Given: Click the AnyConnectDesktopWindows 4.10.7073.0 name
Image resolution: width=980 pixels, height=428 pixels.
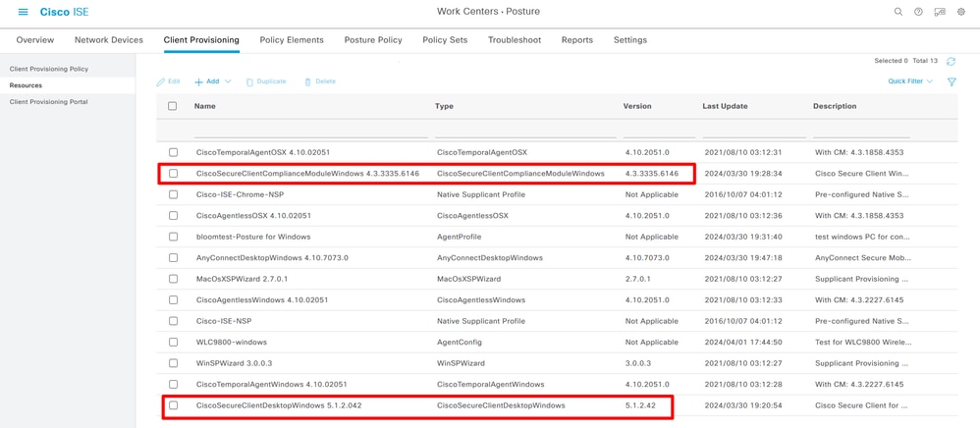Looking at the screenshot, I should click(x=272, y=257).
